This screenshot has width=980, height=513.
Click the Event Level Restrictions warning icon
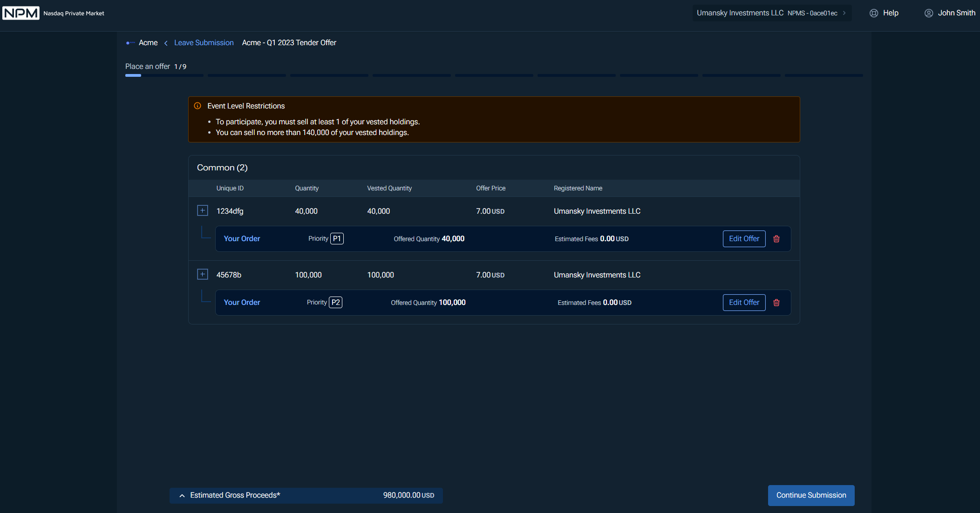pyautogui.click(x=197, y=106)
